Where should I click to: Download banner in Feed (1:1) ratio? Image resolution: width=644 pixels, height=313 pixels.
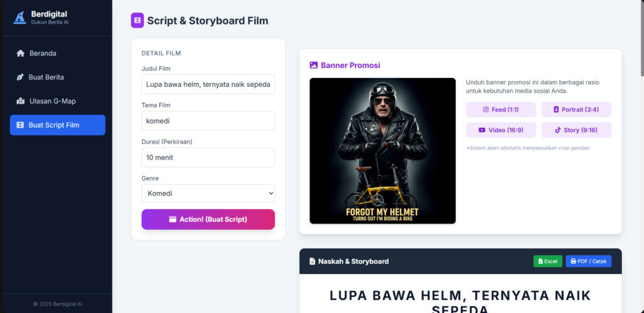pyautogui.click(x=501, y=110)
